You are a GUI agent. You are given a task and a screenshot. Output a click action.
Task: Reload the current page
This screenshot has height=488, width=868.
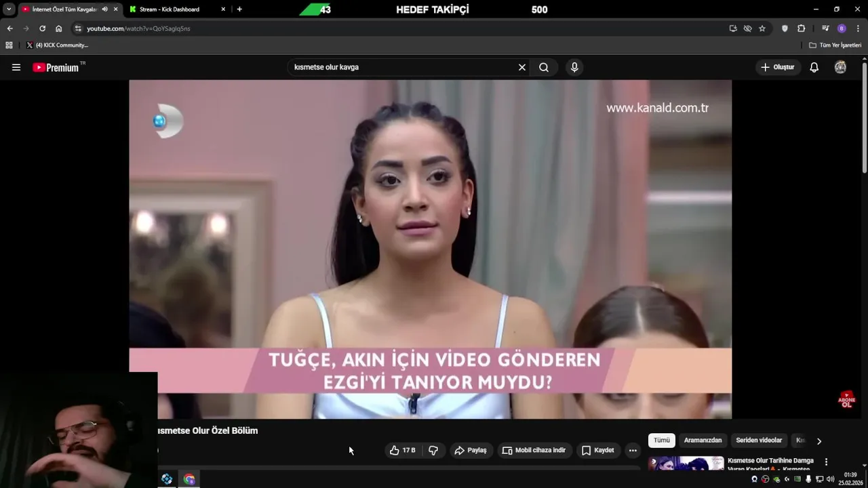42,28
